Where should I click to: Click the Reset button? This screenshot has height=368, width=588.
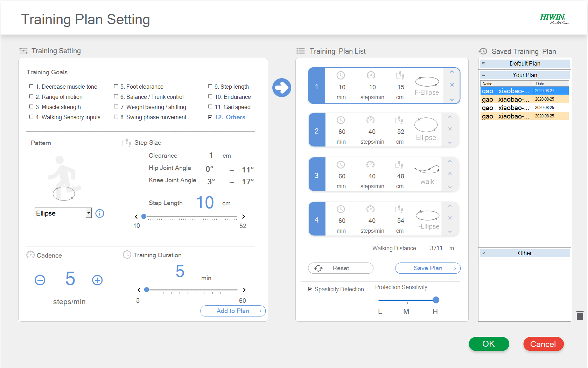341,268
